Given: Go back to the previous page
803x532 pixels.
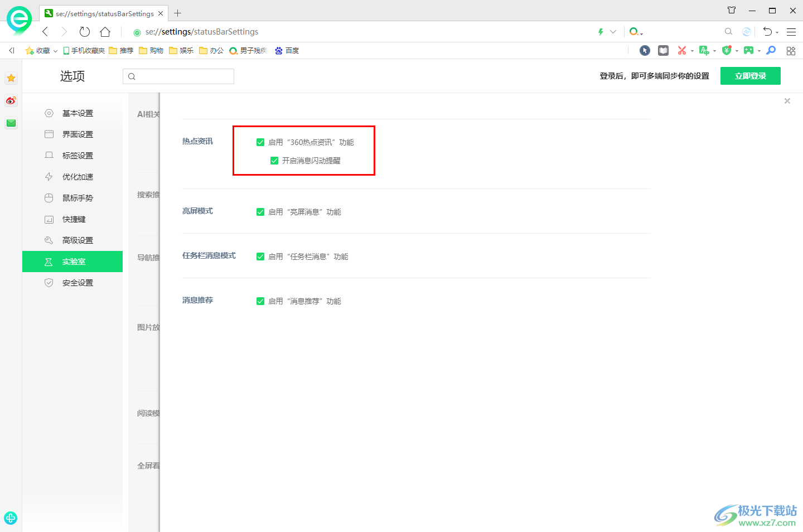Looking at the screenshot, I should [45, 32].
